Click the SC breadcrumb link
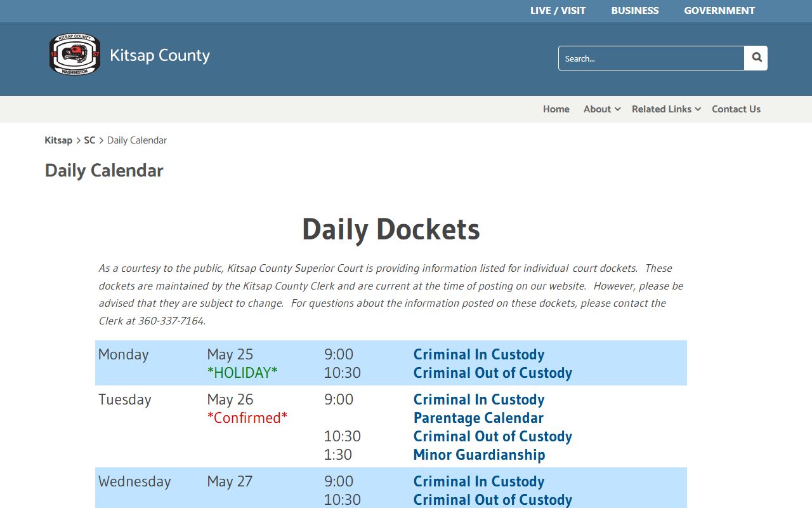Viewport: 812px width, 508px height. pos(89,140)
